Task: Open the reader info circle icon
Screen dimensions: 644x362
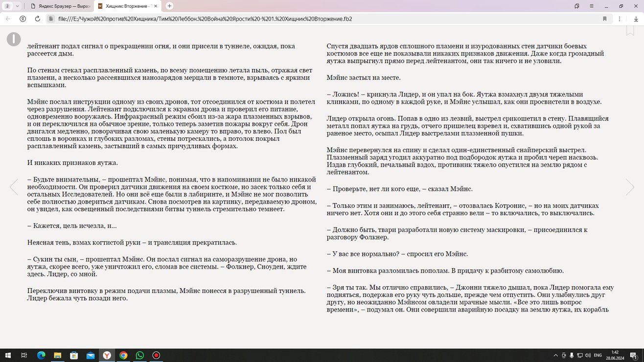Action: coord(14,39)
